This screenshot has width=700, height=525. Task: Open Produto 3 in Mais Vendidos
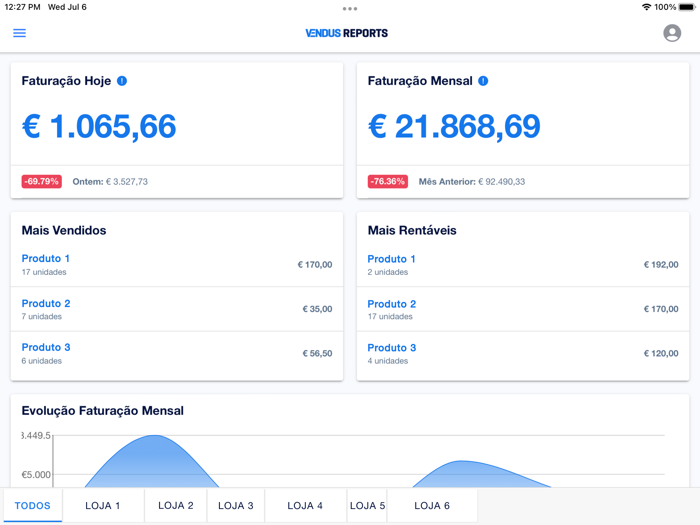click(x=46, y=347)
